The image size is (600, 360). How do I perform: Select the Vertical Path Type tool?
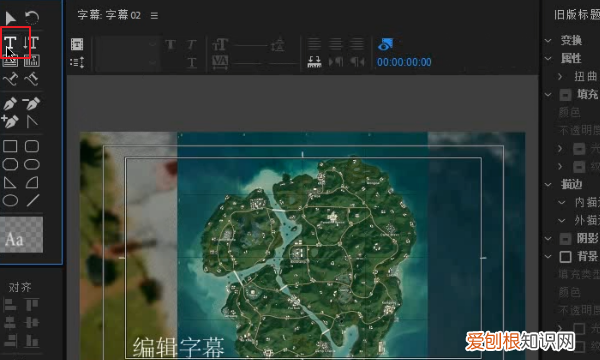[x=32, y=79]
